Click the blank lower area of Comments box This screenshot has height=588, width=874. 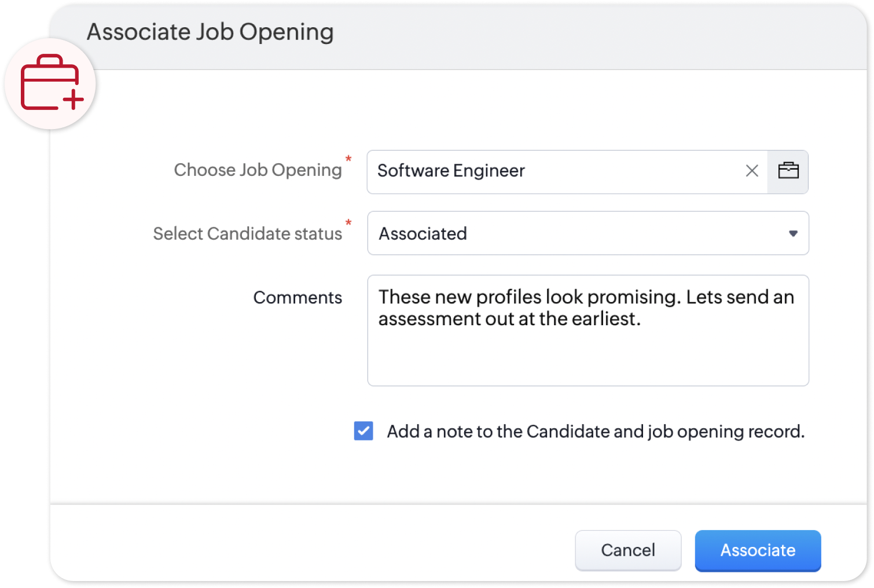tap(587, 359)
